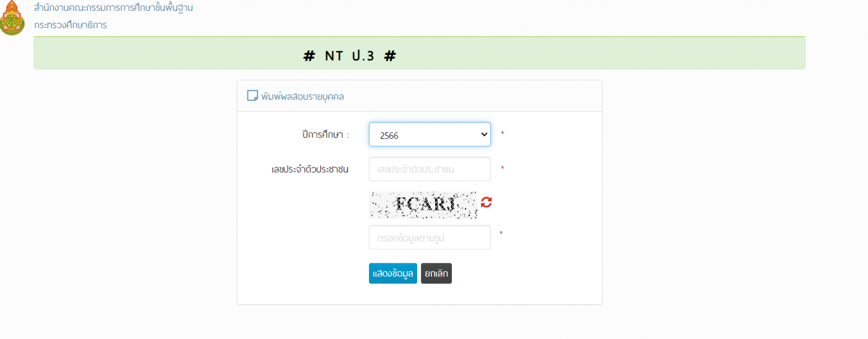Screen dimensions: 868x339
Task: Click the พิมพ์ผลสอบรายบุคคล panel heading
Action: (302, 97)
